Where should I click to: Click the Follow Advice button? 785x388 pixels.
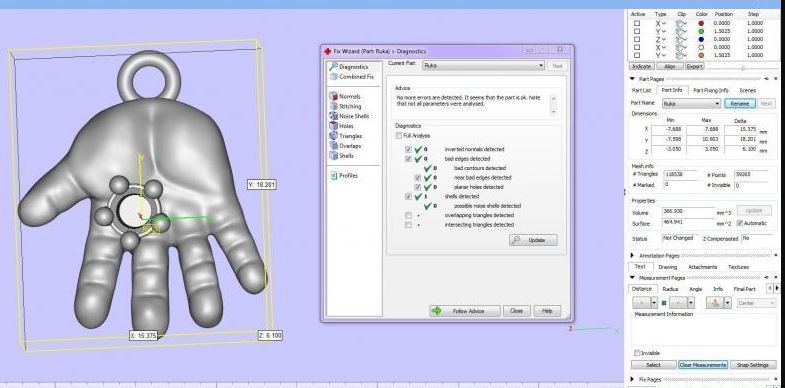tap(465, 311)
